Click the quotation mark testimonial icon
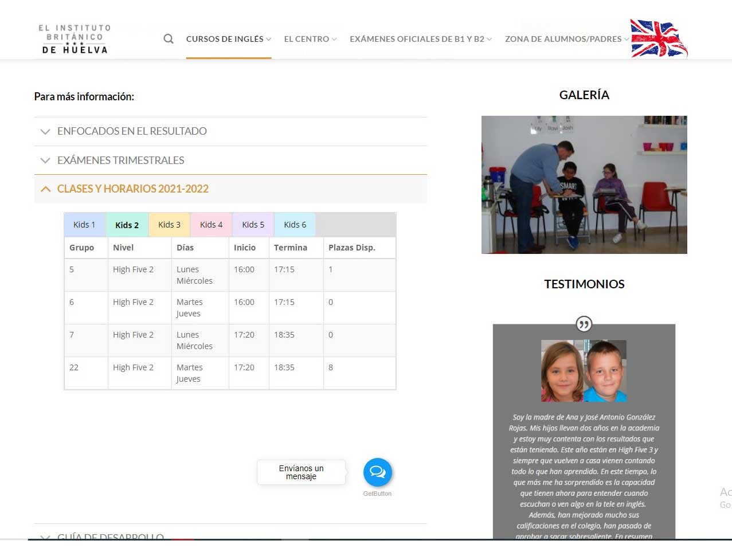 [x=584, y=324]
